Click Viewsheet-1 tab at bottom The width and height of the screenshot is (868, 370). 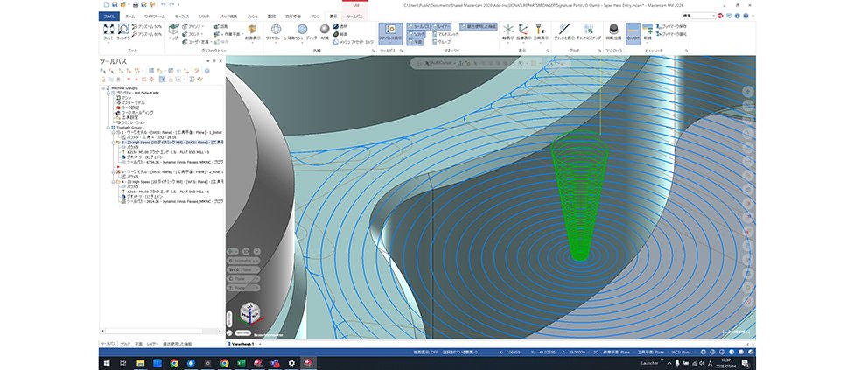pyautogui.click(x=241, y=344)
